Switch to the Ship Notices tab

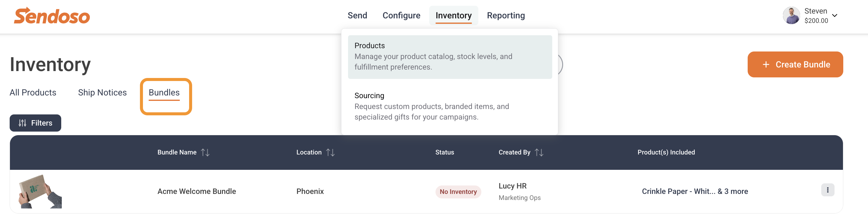click(103, 92)
